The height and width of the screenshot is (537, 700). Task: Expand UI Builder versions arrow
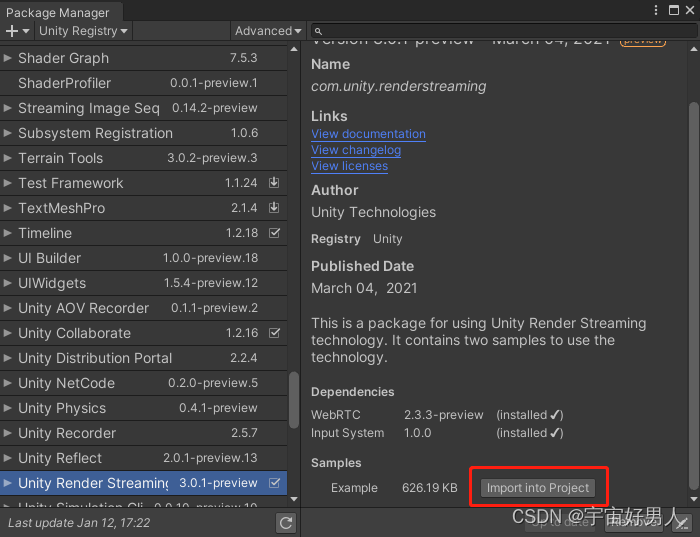coord(7,258)
